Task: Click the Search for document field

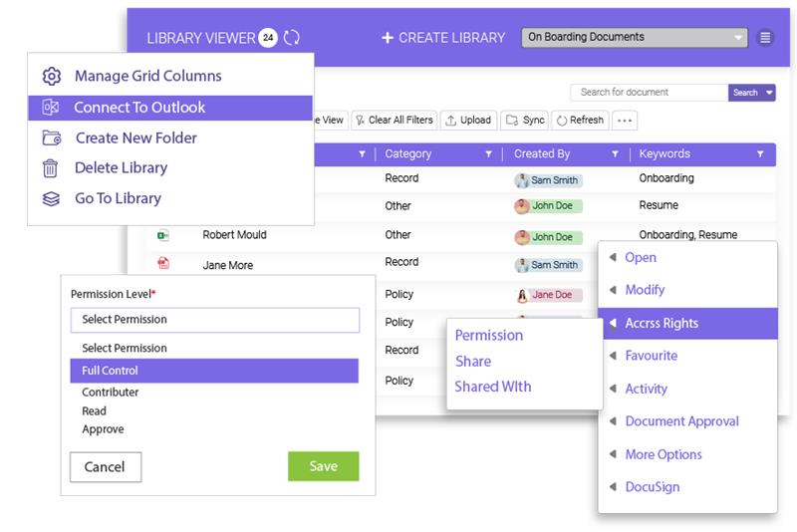Action: click(648, 93)
